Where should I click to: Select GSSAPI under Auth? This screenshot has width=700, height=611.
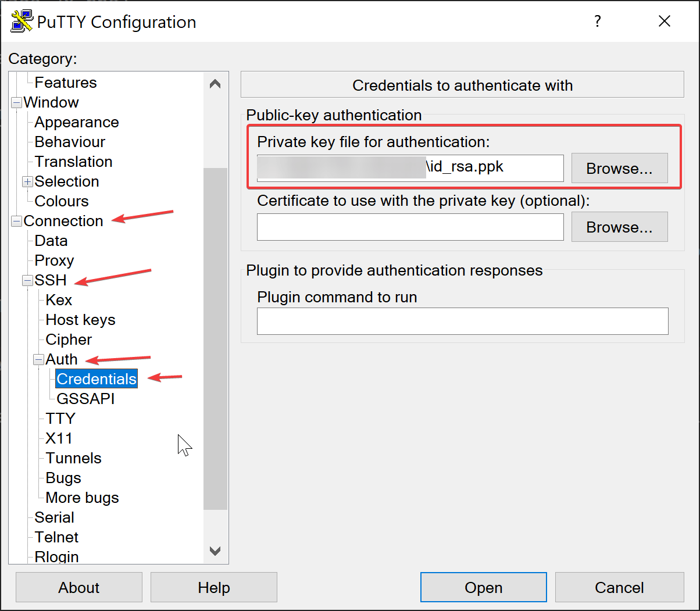click(x=85, y=399)
